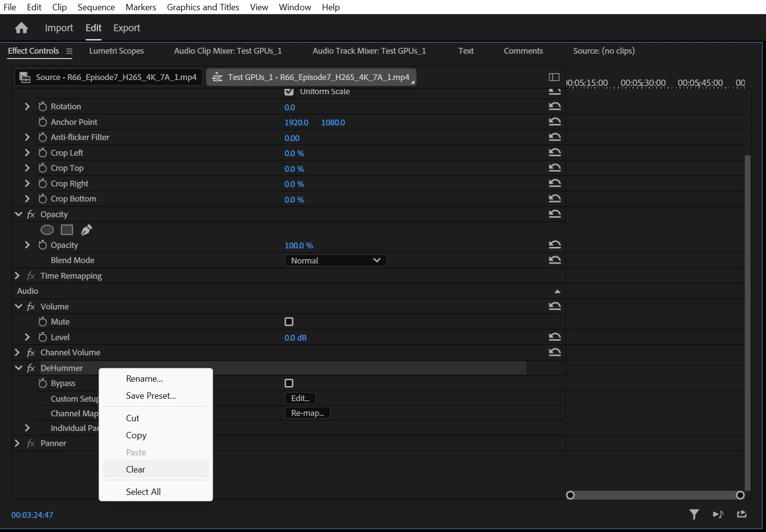Viewport: 766px width, 532px height.
Task: Select the free draw bezier pen mask
Action: point(86,230)
